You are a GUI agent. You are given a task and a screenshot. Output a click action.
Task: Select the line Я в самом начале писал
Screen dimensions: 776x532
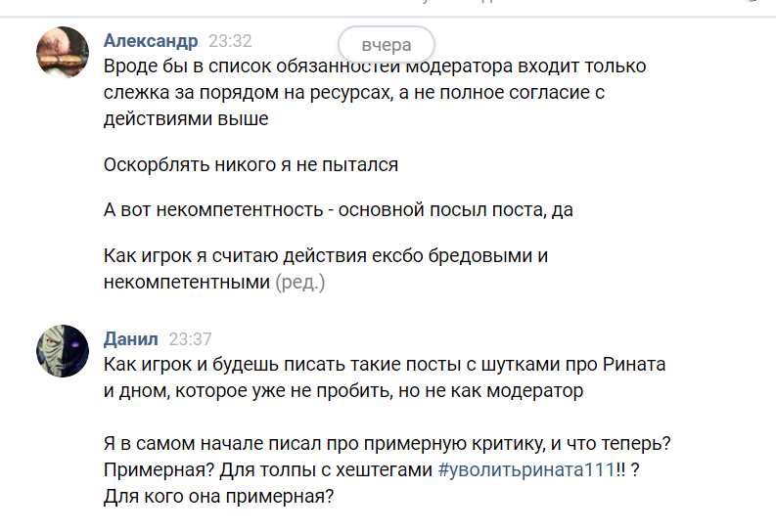(387, 444)
